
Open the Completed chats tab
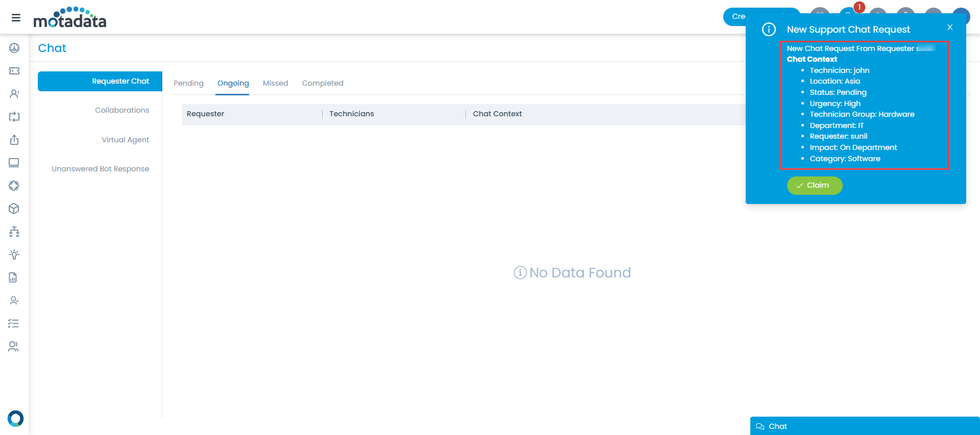click(x=323, y=83)
